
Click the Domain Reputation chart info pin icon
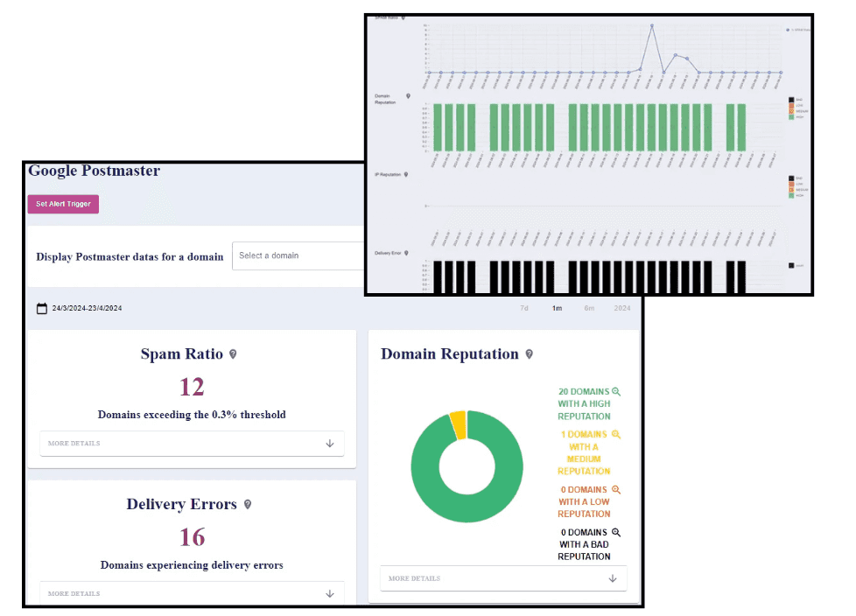pyautogui.click(x=408, y=96)
